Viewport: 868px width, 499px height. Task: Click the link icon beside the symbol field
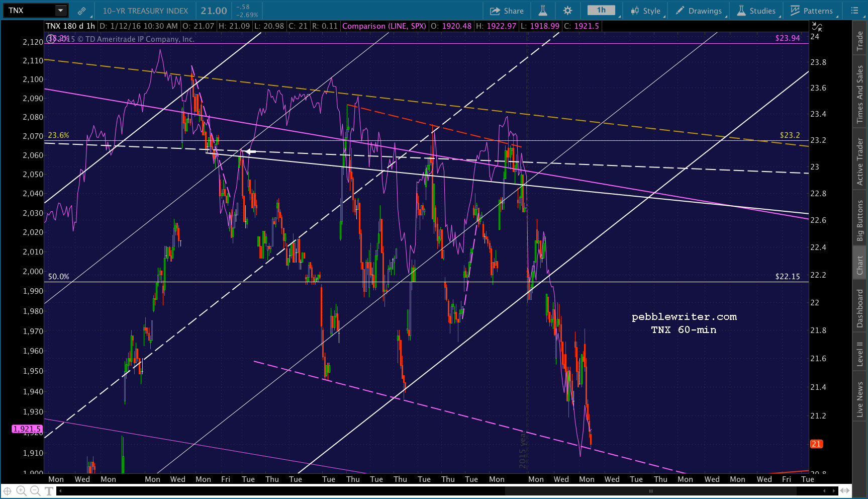pos(81,11)
